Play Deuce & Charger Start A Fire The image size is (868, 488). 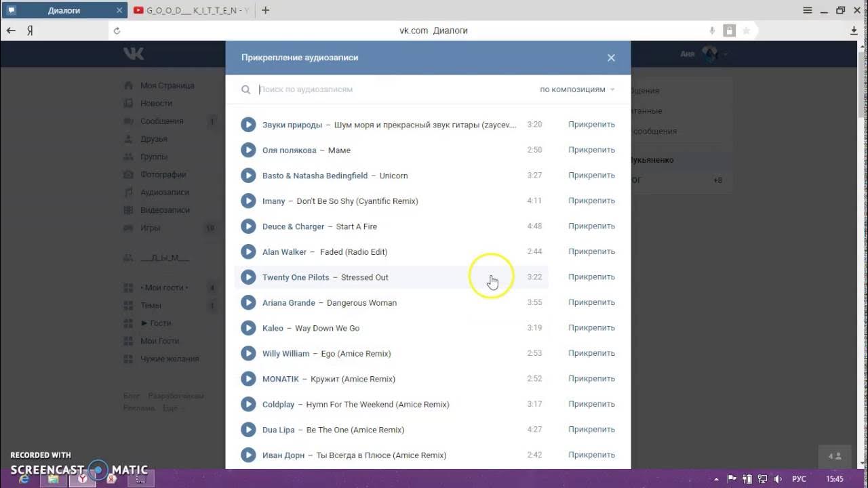point(248,226)
